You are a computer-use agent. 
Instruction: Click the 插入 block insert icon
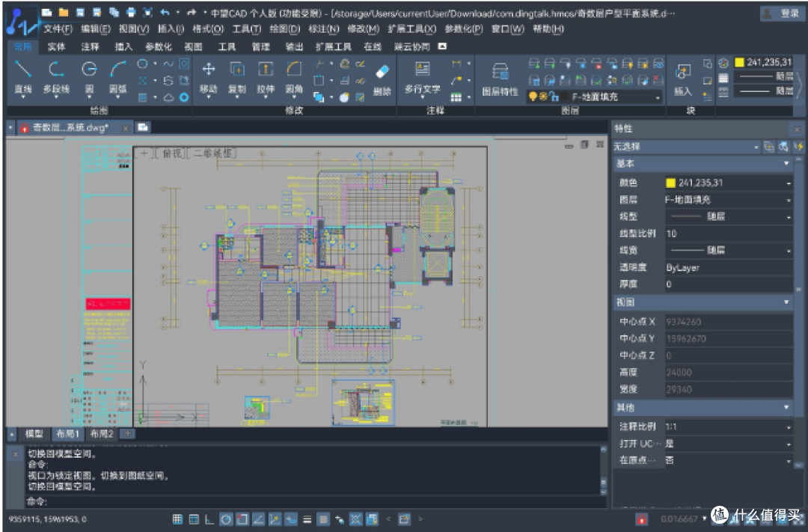click(x=682, y=79)
